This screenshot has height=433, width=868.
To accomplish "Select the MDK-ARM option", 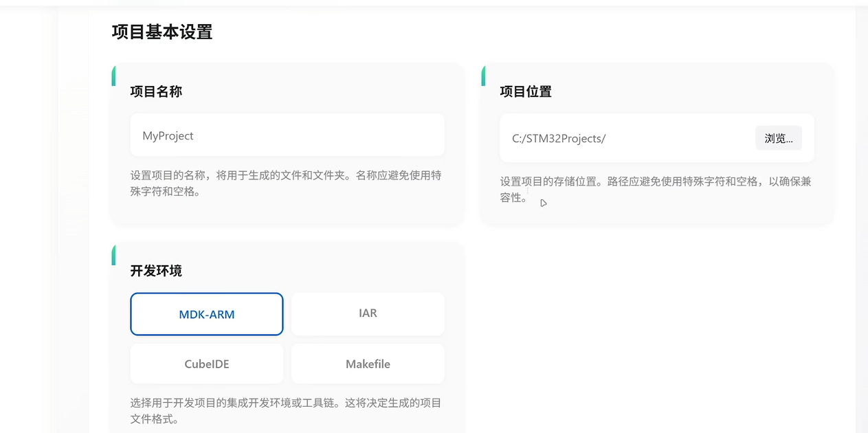I will (206, 313).
